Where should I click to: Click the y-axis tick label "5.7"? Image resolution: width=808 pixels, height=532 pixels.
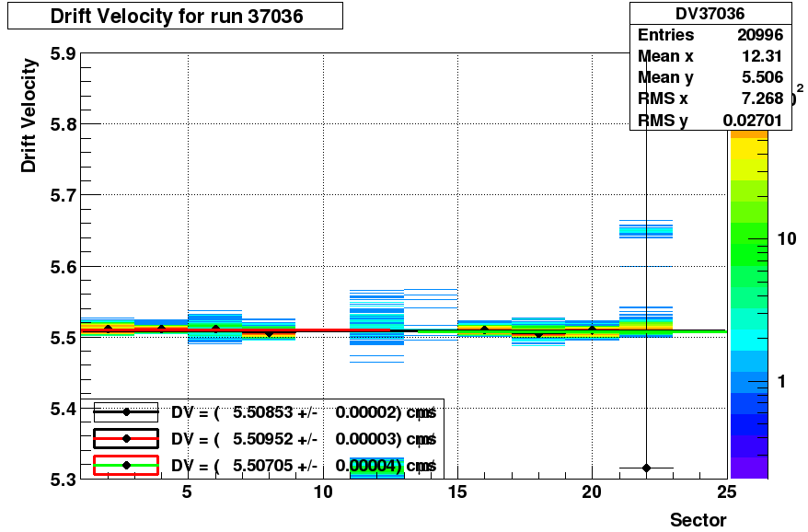point(63,195)
